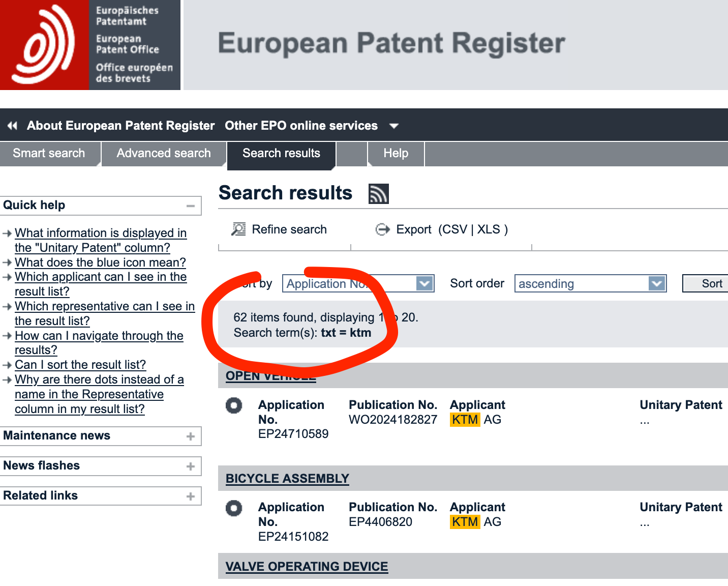The height and width of the screenshot is (586, 728).
Task: Click the double-arrow icon before About
Action: tap(13, 126)
